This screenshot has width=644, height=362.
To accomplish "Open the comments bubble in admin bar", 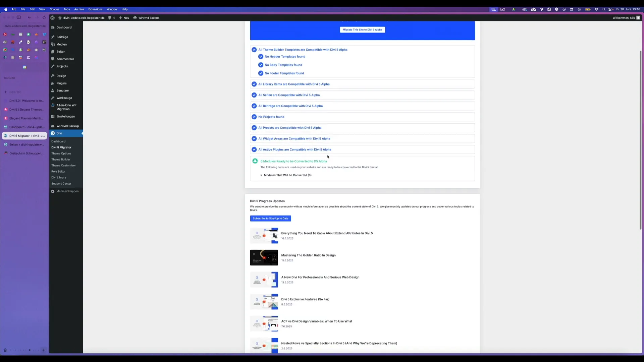I will (110, 18).
